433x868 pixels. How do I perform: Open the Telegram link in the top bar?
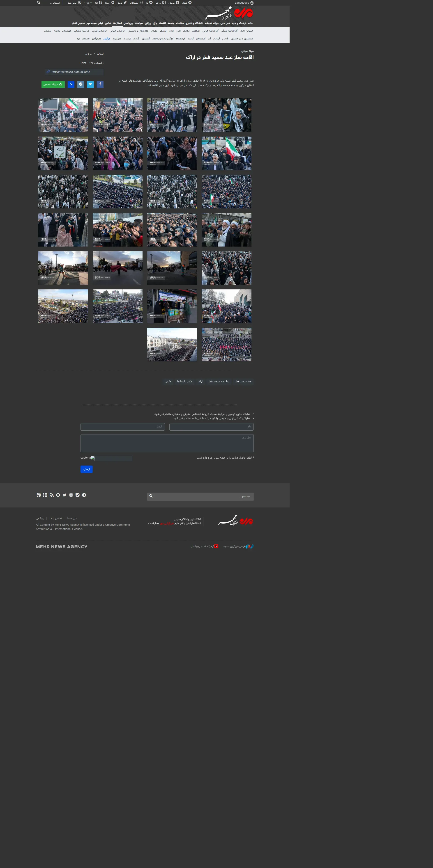click(x=187, y=3)
